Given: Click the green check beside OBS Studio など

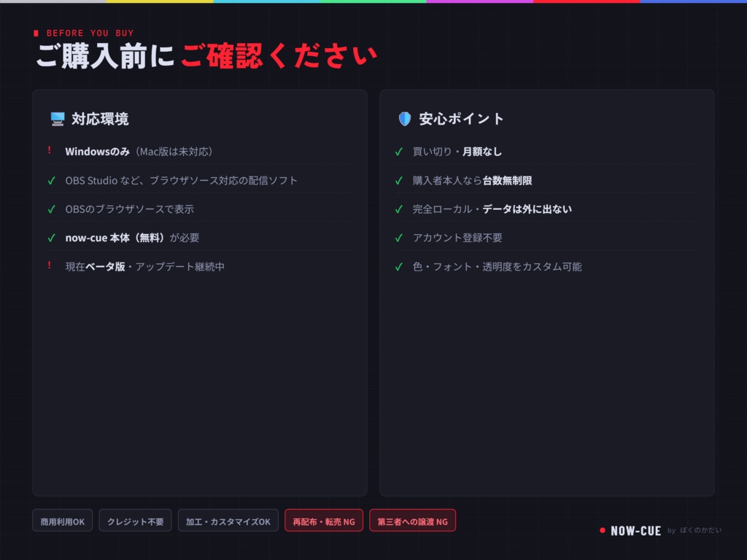Looking at the screenshot, I should click(x=52, y=181).
